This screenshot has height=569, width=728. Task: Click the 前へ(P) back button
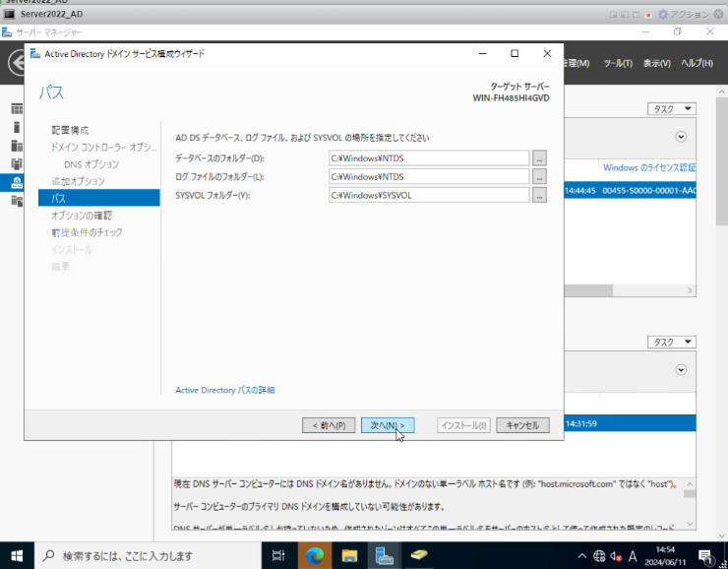(329, 425)
